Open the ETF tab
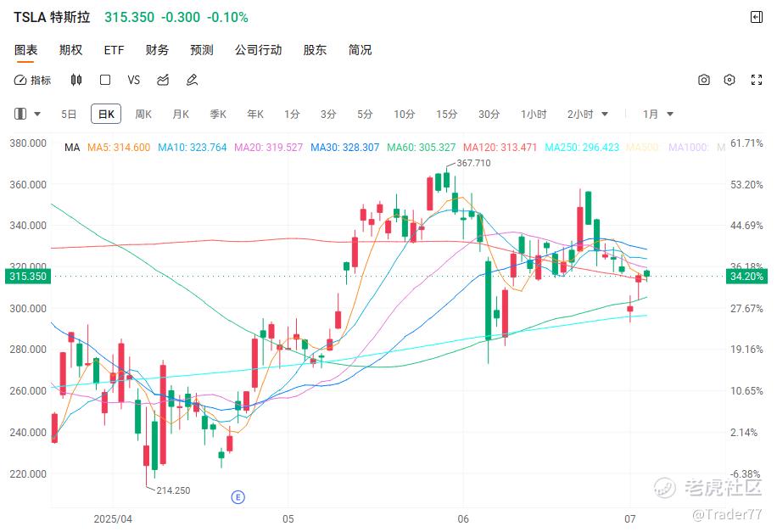 [x=114, y=50]
